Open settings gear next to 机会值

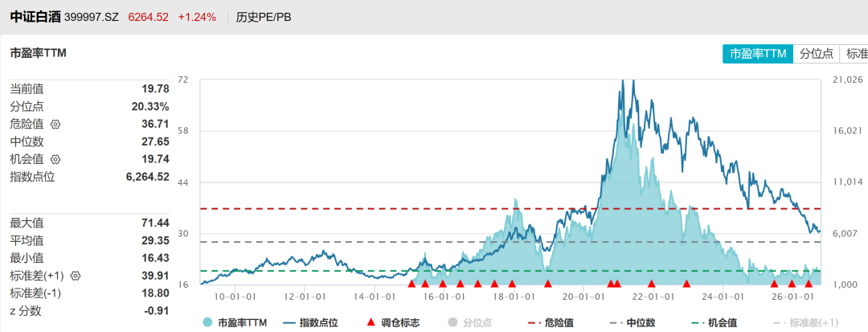(55, 160)
